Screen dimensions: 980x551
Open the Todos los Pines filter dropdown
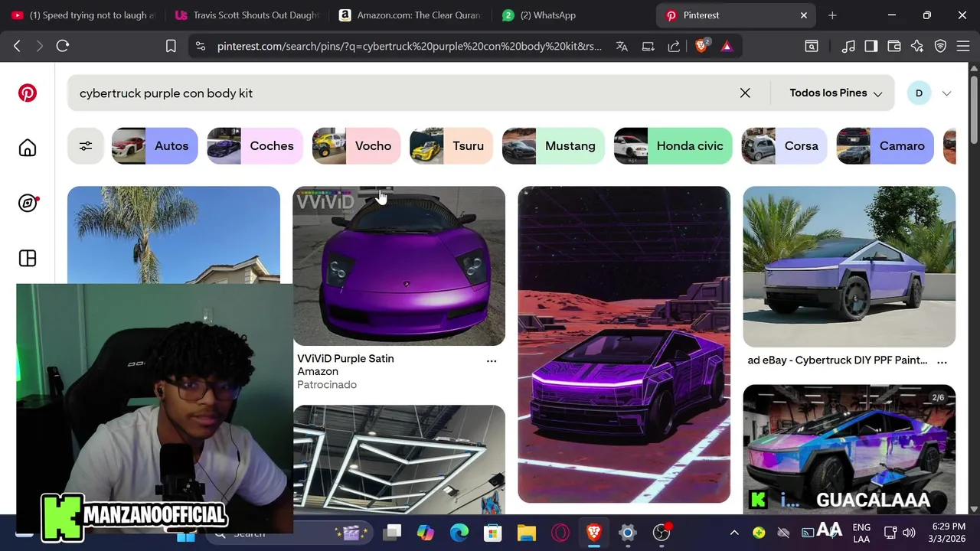pyautogui.click(x=835, y=93)
